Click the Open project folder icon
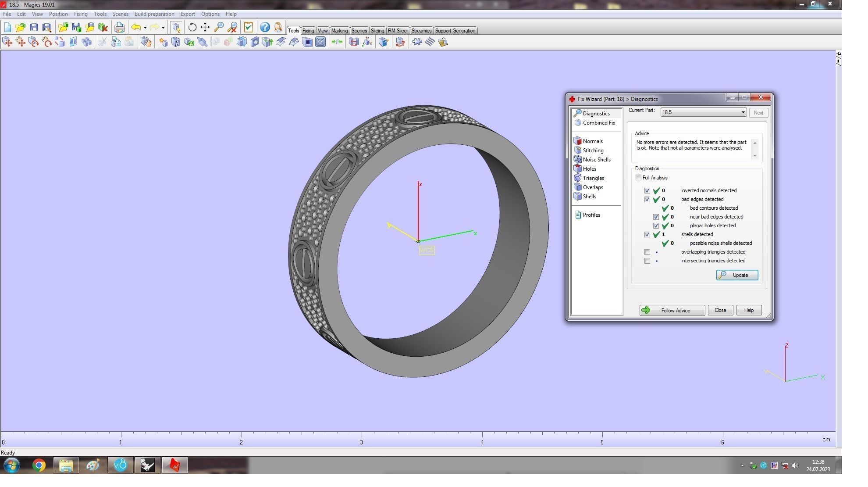 (x=20, y=27)
